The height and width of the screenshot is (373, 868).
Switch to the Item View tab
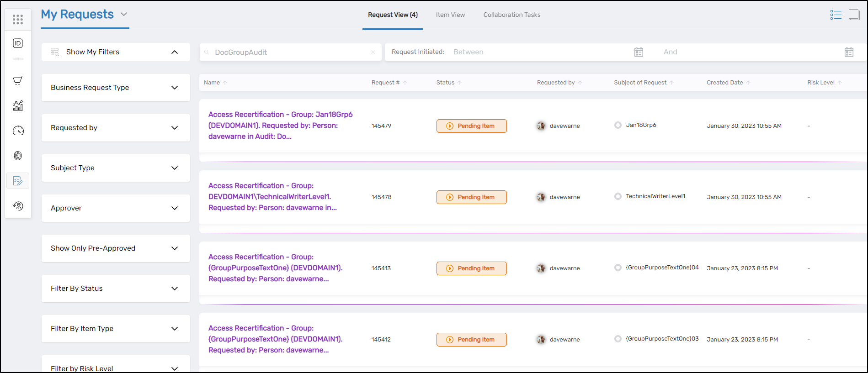pyautogui.click(x=450, y=15)
